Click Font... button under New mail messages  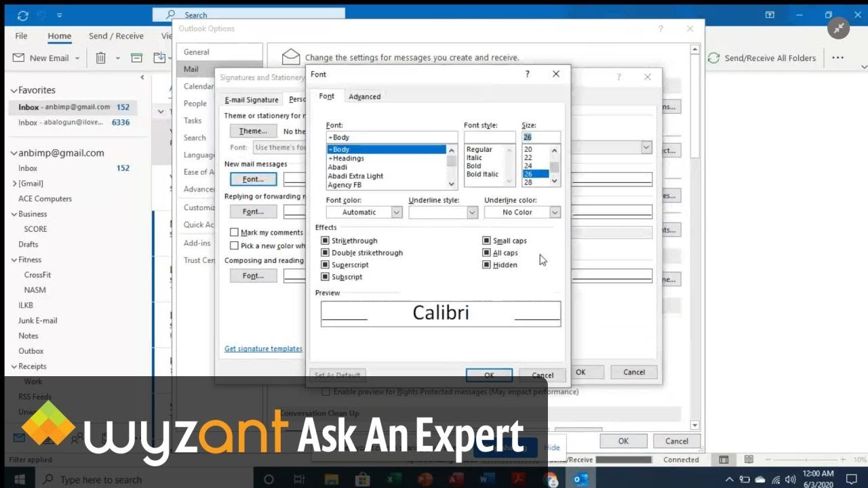(x=253, y=179)
